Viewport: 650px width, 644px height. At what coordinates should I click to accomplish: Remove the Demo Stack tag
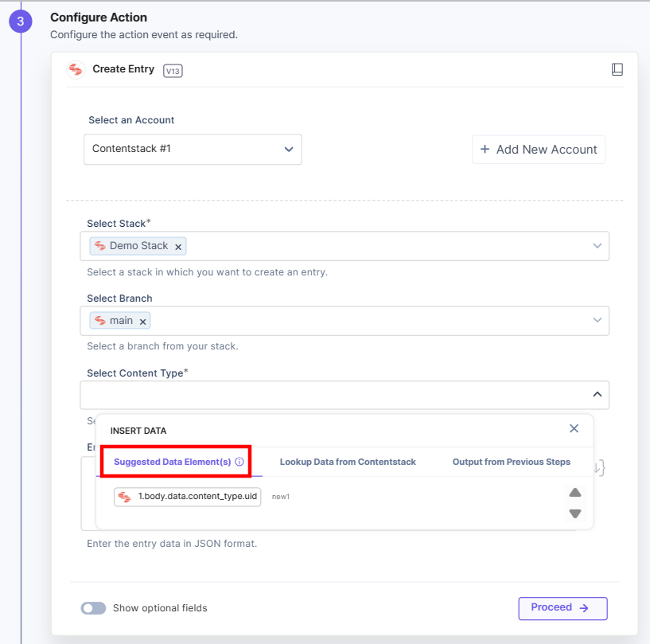[178, 247]
